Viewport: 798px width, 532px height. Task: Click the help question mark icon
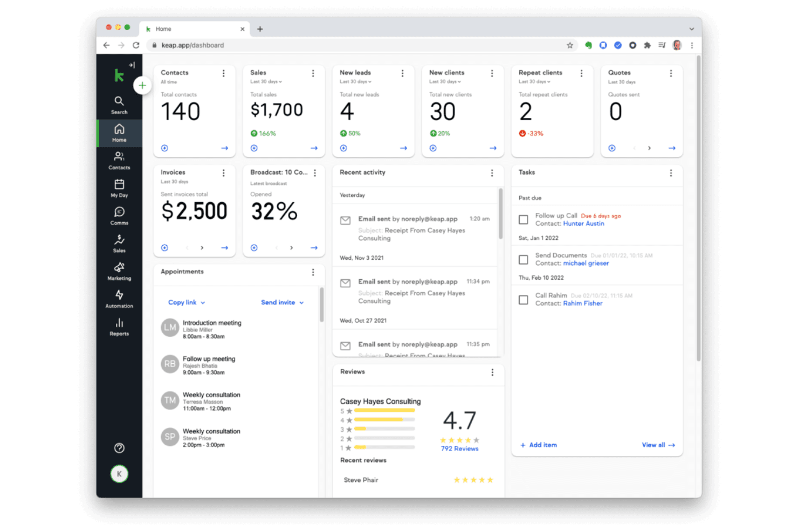click(119, 448)
